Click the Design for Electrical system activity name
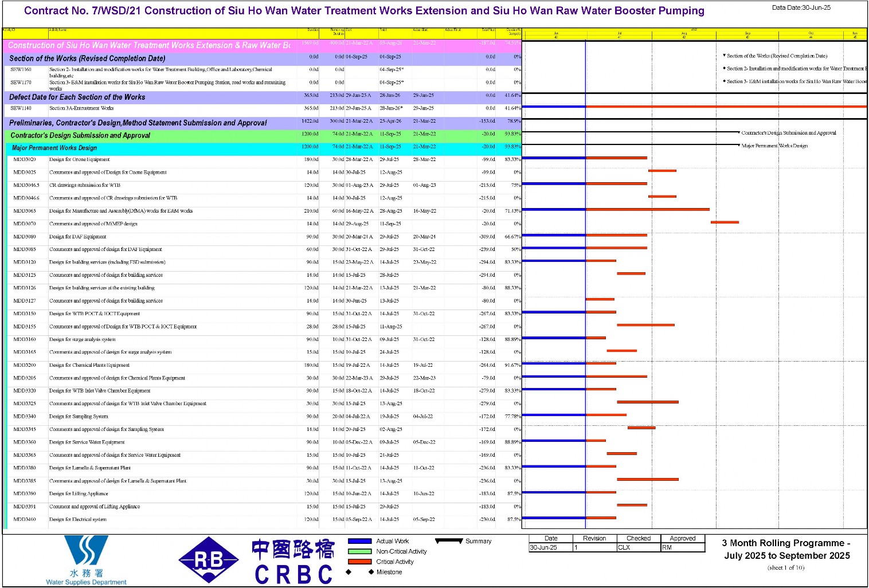Image resolution: width=869 pixels, height=588 pixels. [78, 519]
